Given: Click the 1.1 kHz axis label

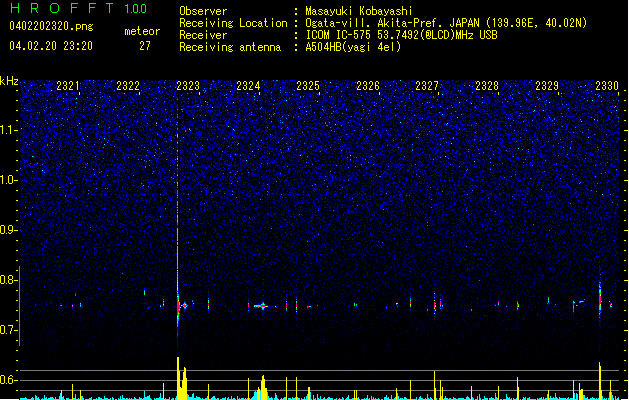Looking at the screenshot, I should (9, 130).
